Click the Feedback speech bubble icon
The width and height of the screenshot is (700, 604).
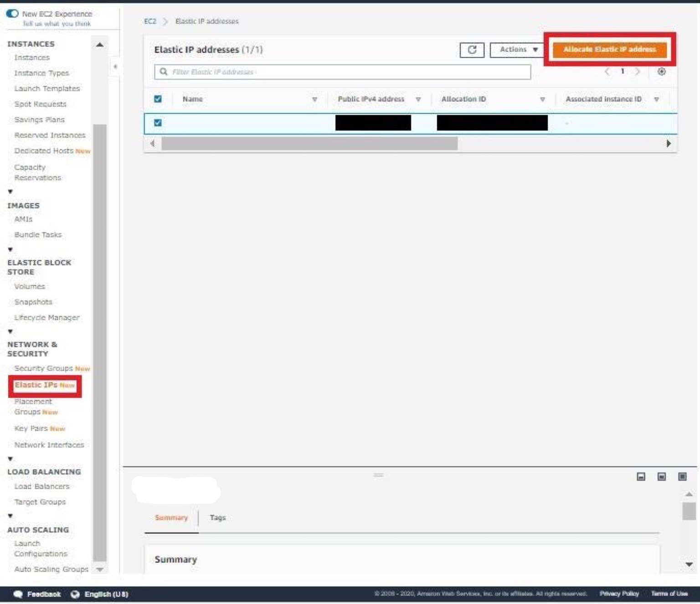click(x=18, y=594)
